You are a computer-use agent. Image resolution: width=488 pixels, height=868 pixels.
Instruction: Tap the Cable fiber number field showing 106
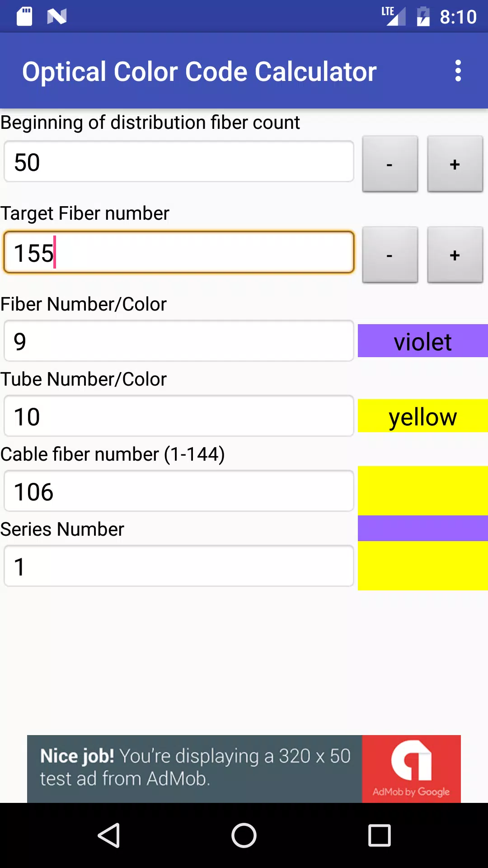coord(179,491)
